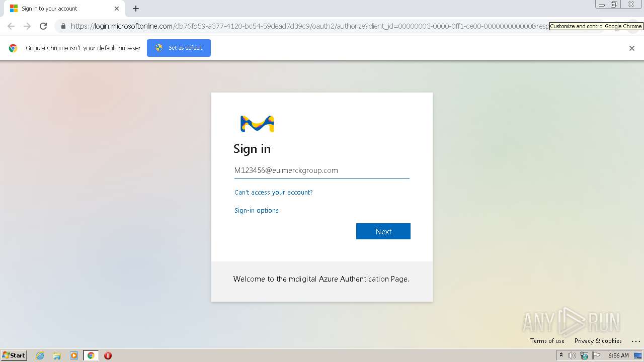The width and height of the screenshot is (644, 362).
Task: Dismiss the default browser notification bar
Action: (632, 48)
